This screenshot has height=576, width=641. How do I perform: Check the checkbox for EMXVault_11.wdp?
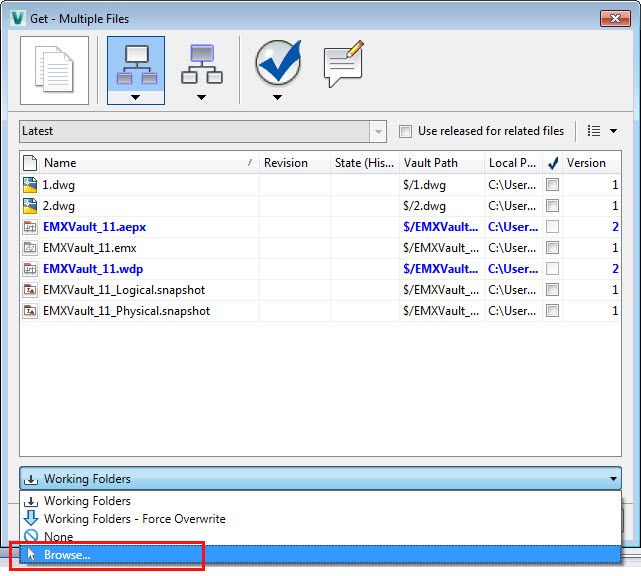coord(552,269)
